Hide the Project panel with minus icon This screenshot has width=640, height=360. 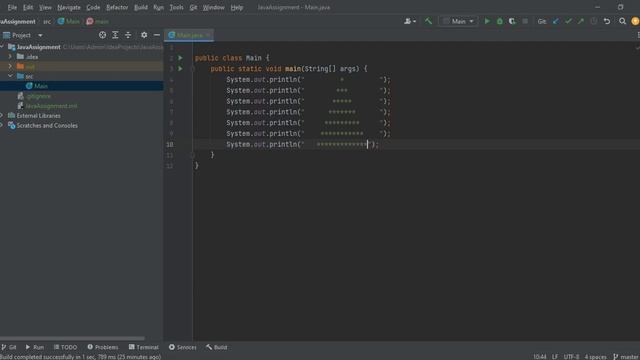tap(157, 35)
